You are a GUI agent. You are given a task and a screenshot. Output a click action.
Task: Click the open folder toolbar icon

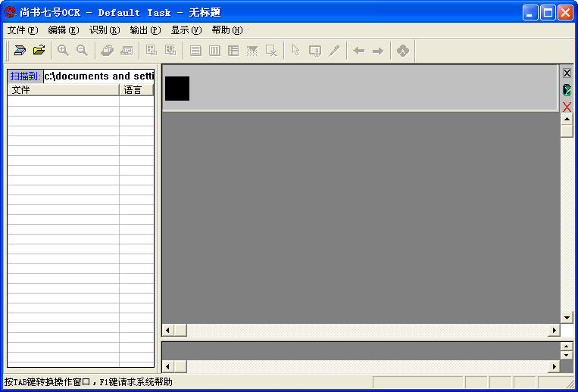coord(39,51)
